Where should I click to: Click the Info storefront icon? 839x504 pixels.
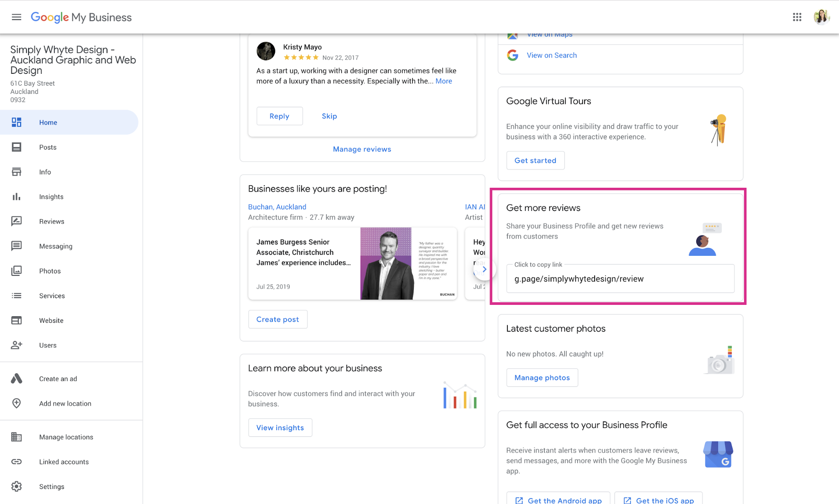click(x=16, y=172)
